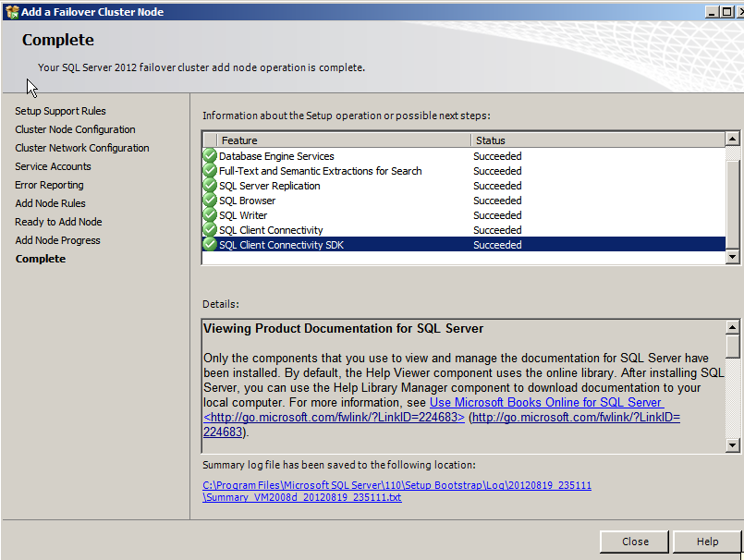This screenshot has width=744, height=560.
Task: Click the Add Node Progress step
Action: [57, 240]
